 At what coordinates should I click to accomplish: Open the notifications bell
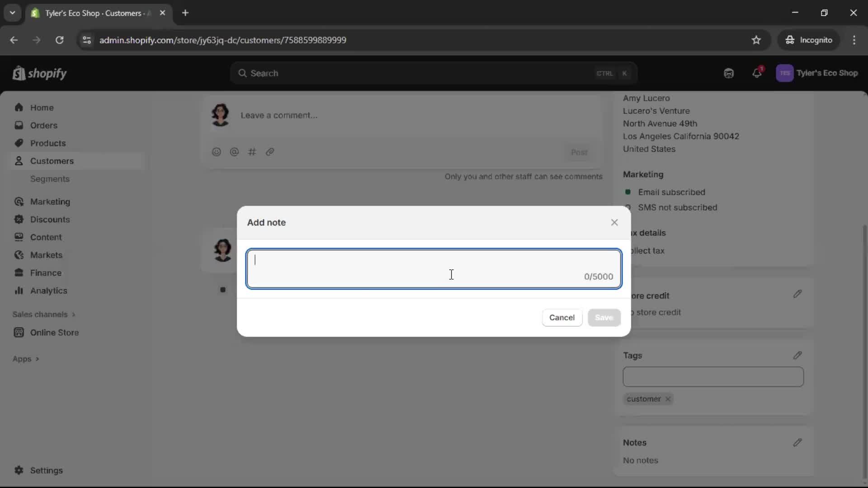pos(758,73)
